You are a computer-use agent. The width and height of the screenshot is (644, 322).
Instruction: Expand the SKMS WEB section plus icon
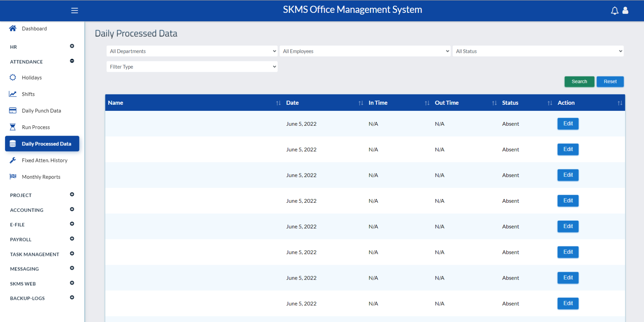[x=72, y=283]
